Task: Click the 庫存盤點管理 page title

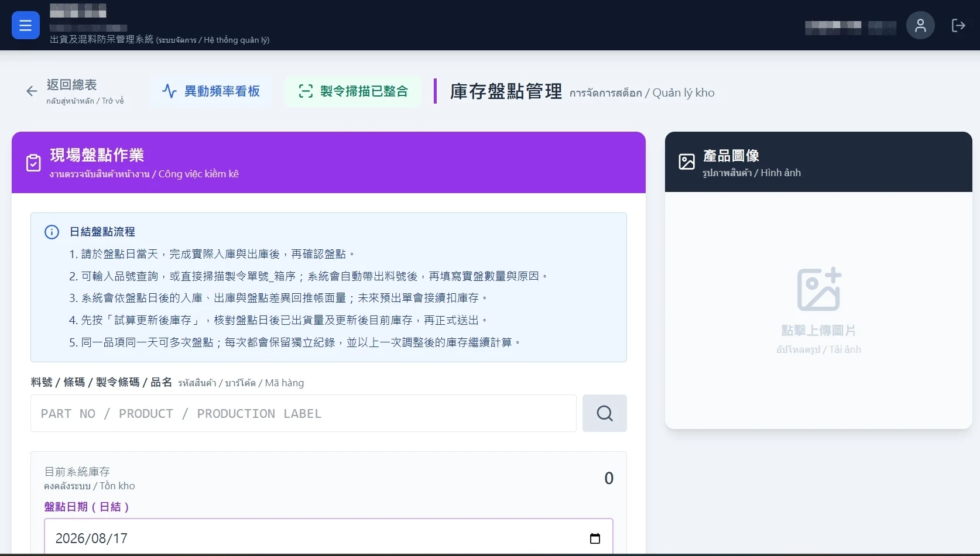Action: click(506, 91)
